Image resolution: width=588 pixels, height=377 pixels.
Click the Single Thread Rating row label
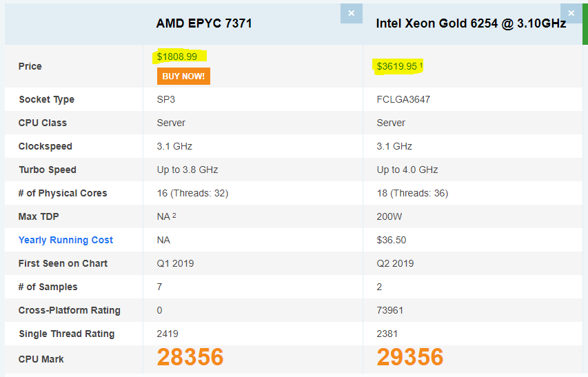tap(66, 334)
